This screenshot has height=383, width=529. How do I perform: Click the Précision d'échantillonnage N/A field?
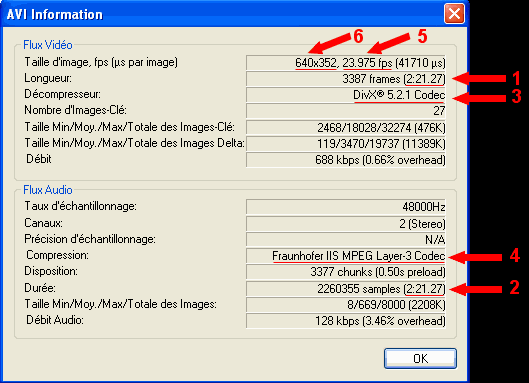coord(346,240)
